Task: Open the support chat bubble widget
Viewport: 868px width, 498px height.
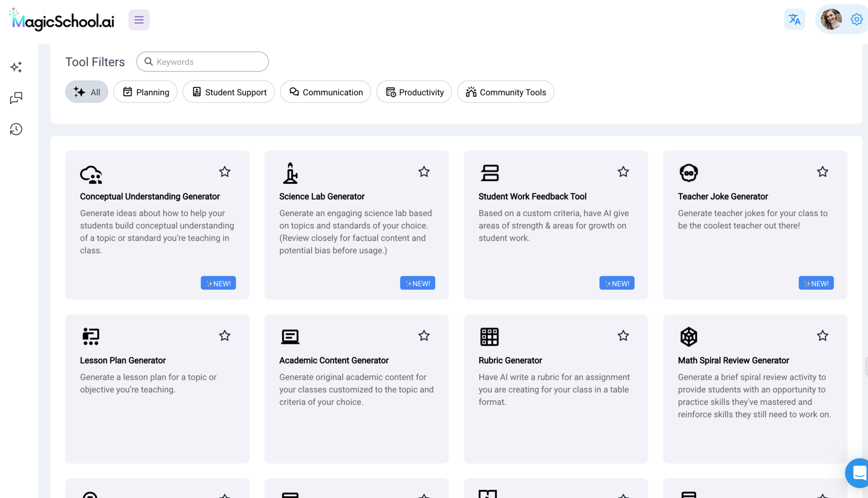Action: (x=859, y=473)
